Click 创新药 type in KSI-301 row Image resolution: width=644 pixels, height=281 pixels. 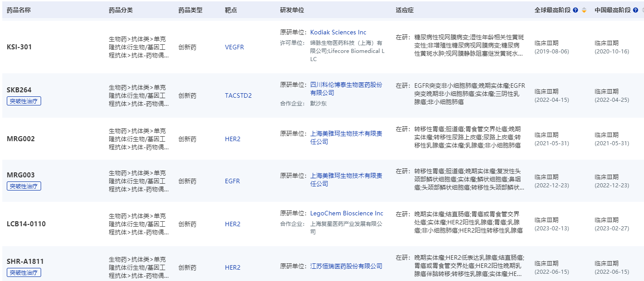pyautogui.click(x=187, y=47)
